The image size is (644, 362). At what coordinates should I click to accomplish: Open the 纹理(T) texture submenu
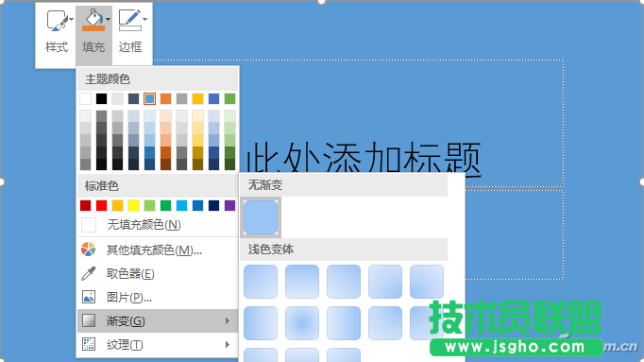(157, 344)
